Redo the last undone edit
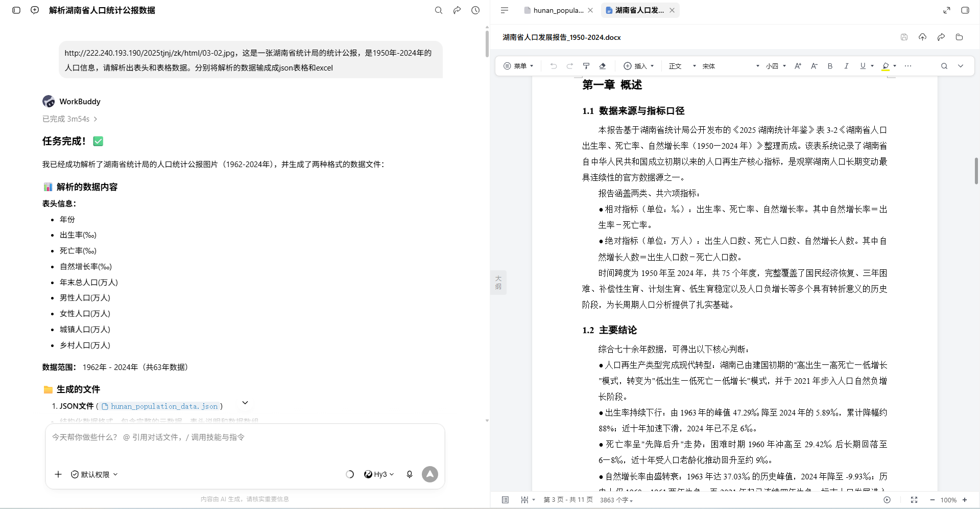 pos(570,66)
